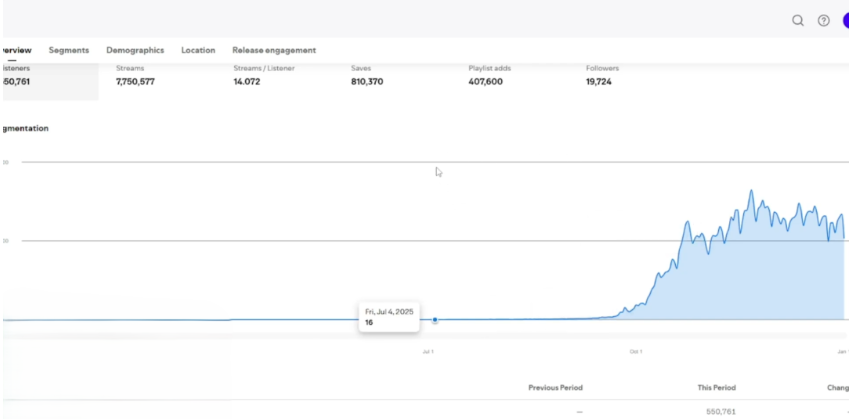
Task: Switch to the Segments tab
Action: pos(69,50)
